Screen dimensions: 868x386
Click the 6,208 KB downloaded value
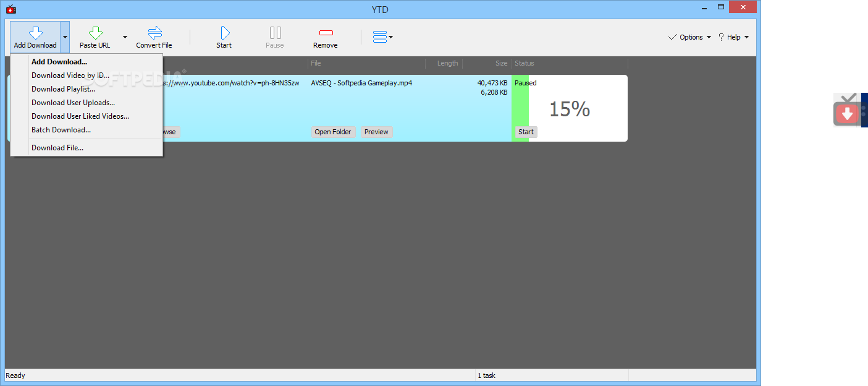pyautogui.click(x=494, y=93)
